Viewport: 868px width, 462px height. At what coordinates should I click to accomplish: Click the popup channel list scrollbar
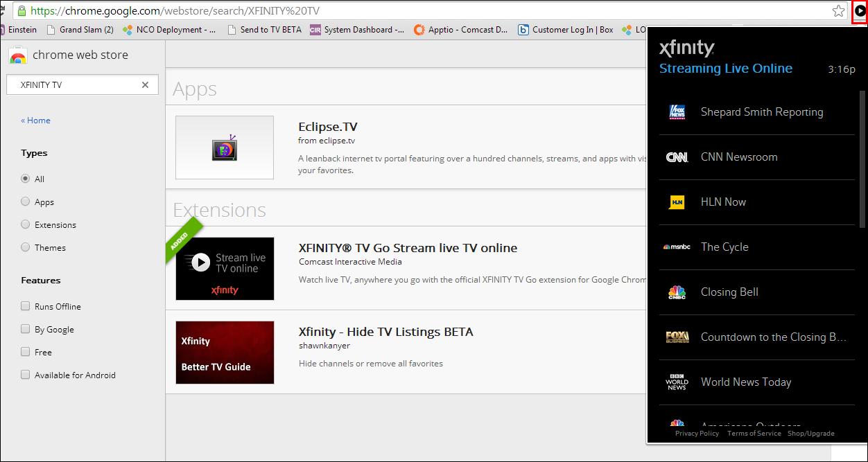point(862,159)
